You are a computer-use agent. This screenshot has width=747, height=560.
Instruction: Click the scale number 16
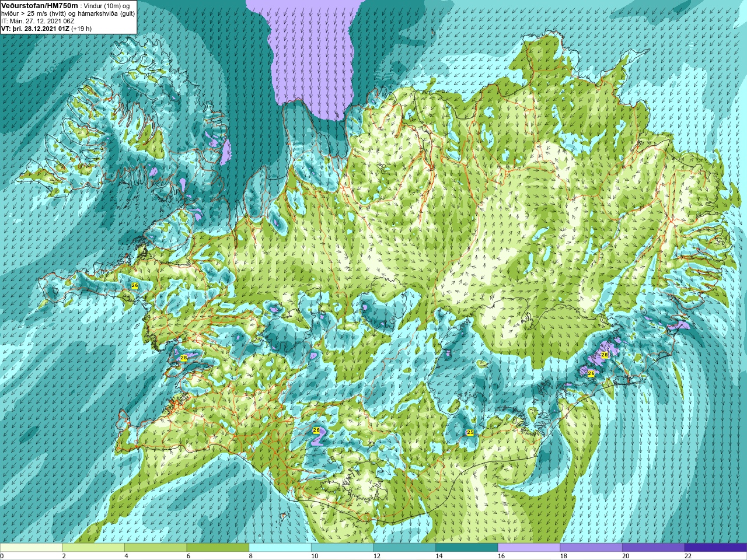coord(501,556)
